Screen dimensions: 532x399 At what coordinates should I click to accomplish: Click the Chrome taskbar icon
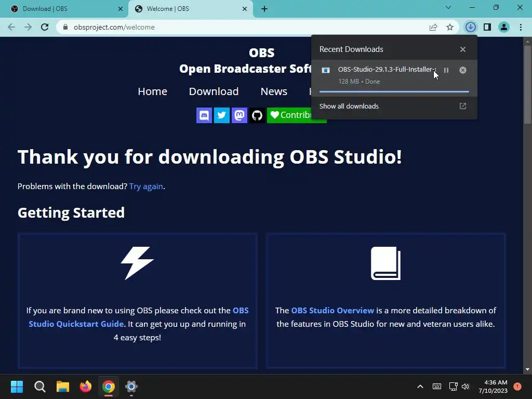tap(109, 387)
